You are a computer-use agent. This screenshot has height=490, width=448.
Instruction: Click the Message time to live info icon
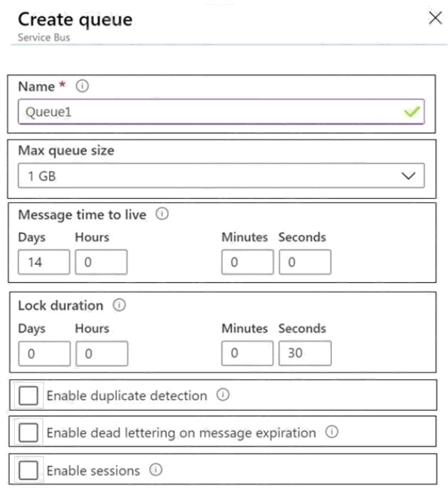click(x=162, y=214)
